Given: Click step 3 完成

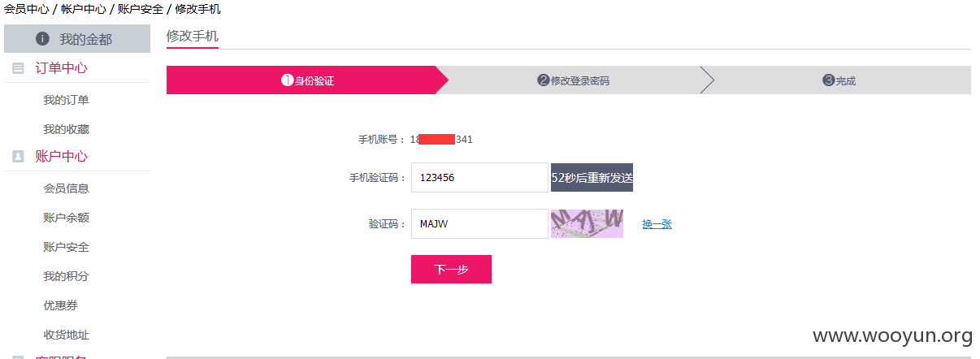Looking at the screenshot, I should click(x=839, y=80).
